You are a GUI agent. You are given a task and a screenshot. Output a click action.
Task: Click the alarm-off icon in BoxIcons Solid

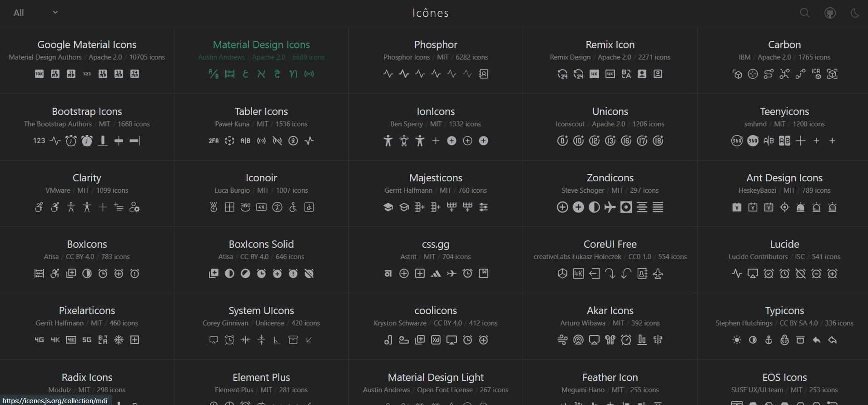click(x=309, y=274)
